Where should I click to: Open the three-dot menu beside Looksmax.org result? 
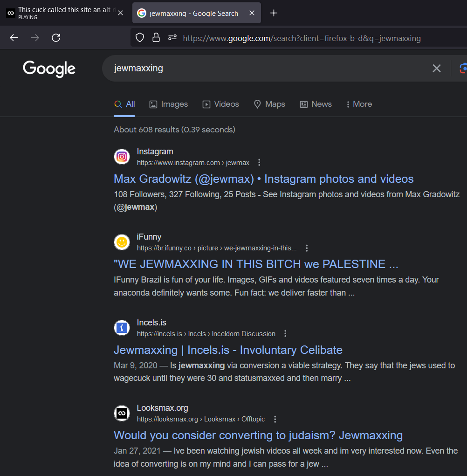click(275, 419)
